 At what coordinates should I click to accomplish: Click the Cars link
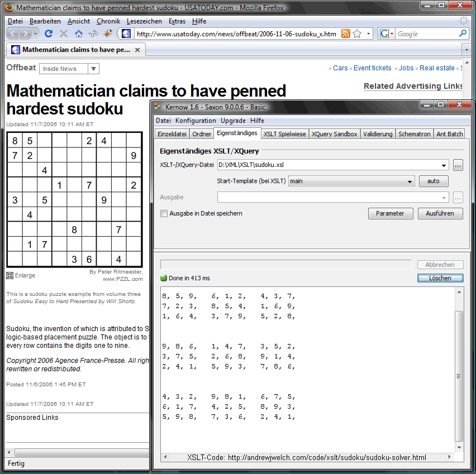click(340, 68)
